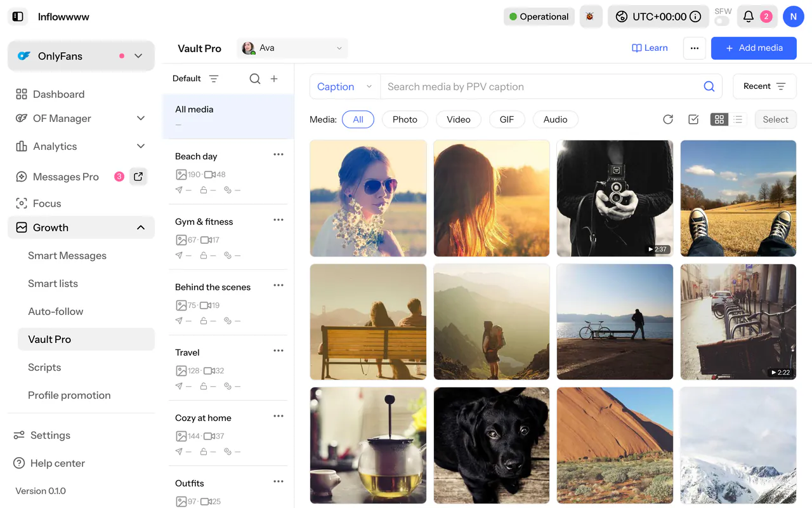Screen dimensions: 812x508
Task: Open the notifications bell
Action: coord(749,17)
